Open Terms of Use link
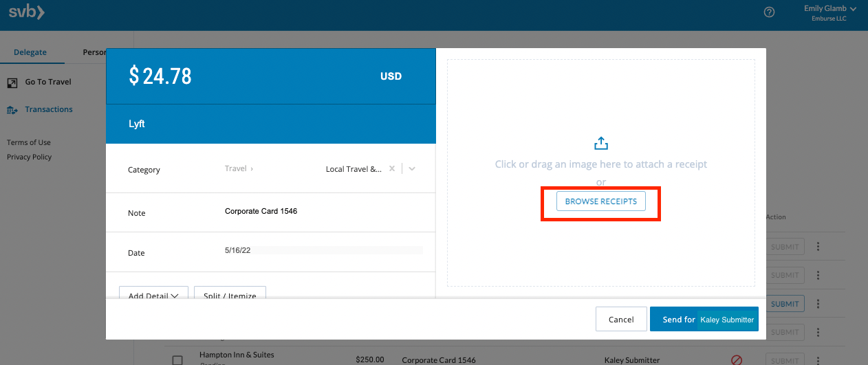The width and height of the screenshot is (868, 365). point(29,142)
